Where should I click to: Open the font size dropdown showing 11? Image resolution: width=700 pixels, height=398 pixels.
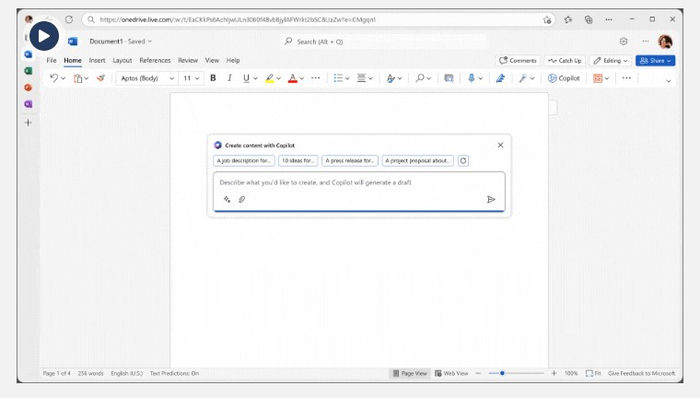[192, 78]
